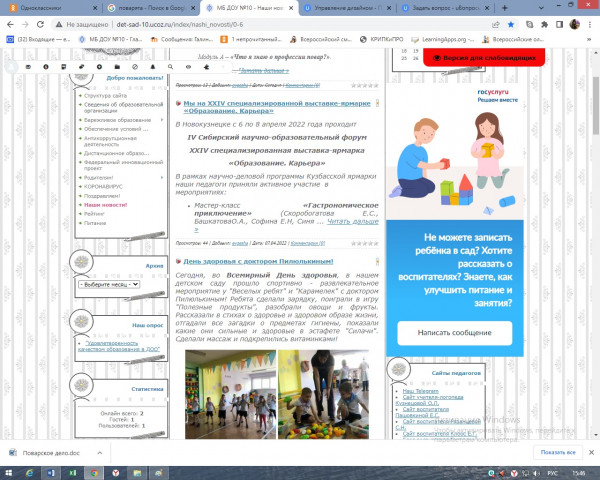
Task: Expand the tab search chevron
Action: 541,8
